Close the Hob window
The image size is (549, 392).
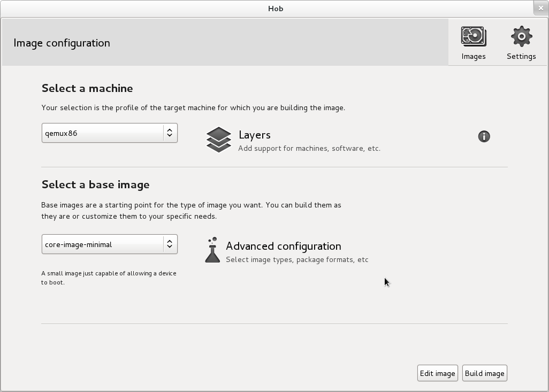coord(540,8)
